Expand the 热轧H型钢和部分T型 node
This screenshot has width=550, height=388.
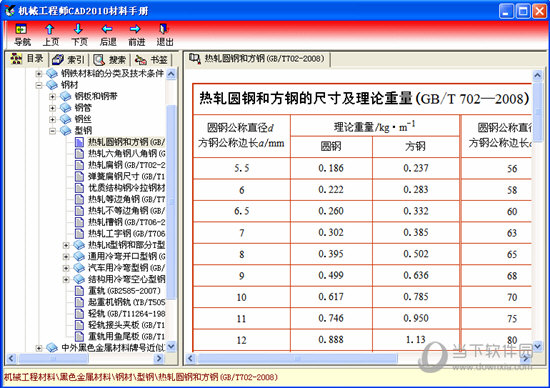[66, 245]
